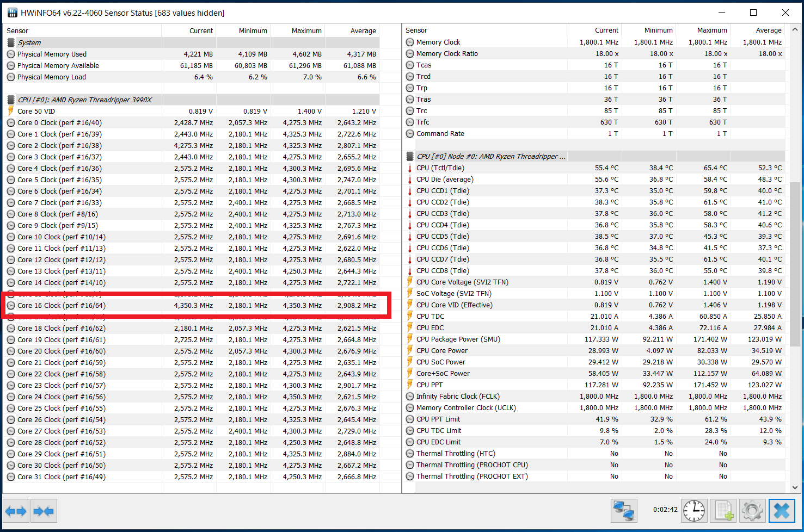Select the Core+SoC Power row

point(594,373)
